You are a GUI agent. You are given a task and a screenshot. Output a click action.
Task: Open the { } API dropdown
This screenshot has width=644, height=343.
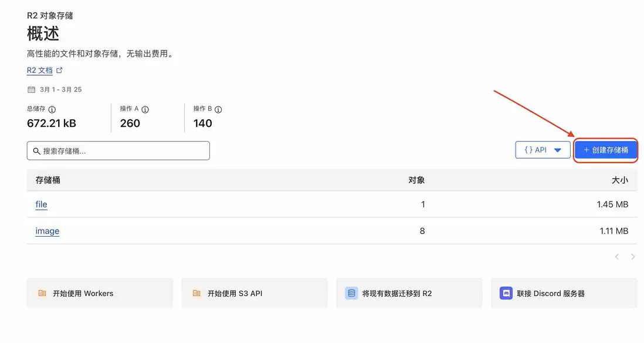click(x=543, y=150)
